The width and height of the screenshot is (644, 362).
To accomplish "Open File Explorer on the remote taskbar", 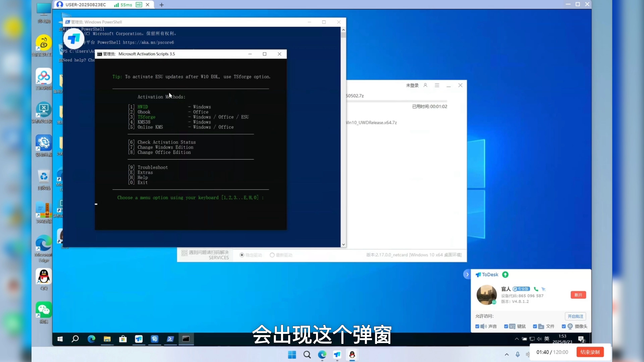I will point(107,339).
